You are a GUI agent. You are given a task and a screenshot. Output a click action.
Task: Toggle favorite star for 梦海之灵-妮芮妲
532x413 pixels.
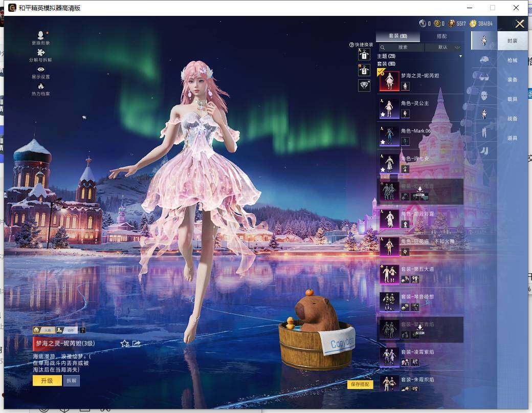124,343
